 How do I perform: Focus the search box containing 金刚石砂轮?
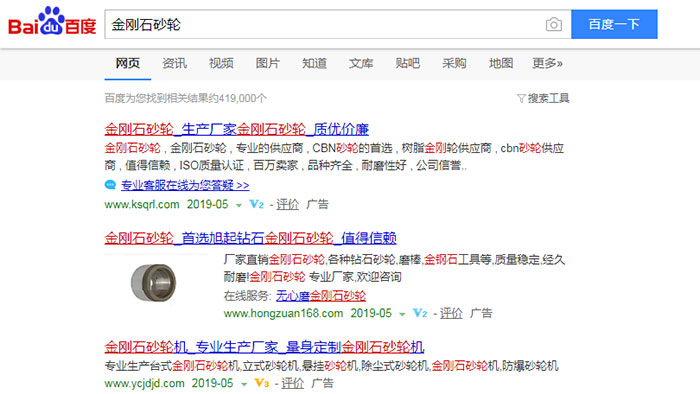[x=338, y=24]
